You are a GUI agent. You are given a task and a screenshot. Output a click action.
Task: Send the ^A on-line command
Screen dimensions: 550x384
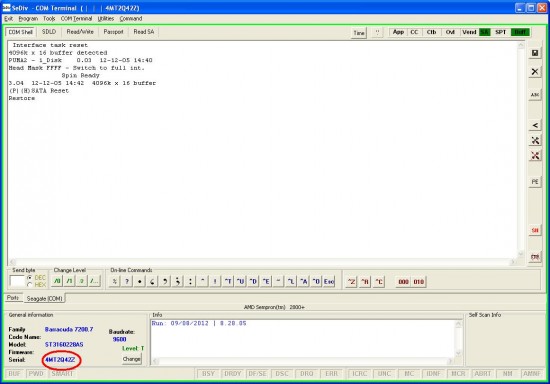pyautogui.click(x=304, y=281)
